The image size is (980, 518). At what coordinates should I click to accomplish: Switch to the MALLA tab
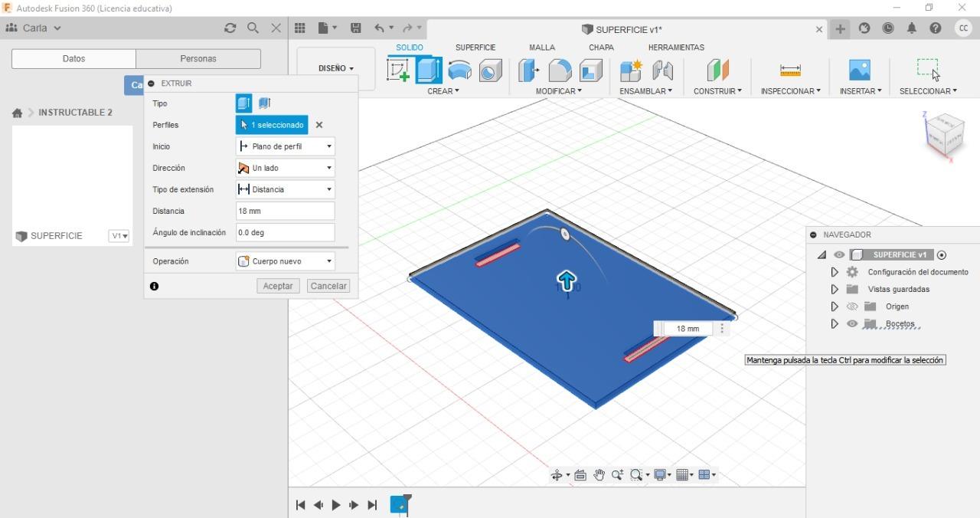click(x=542, y=48)
